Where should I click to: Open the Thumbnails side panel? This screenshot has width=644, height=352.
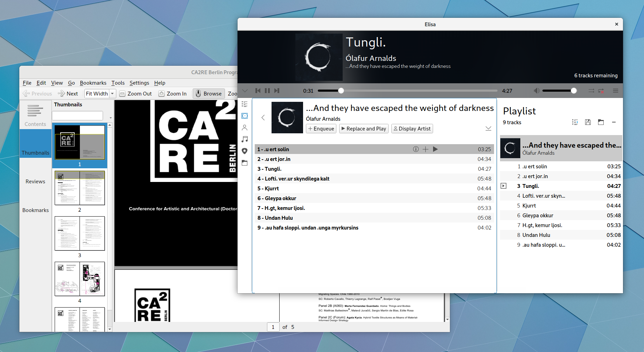point(35,143)
